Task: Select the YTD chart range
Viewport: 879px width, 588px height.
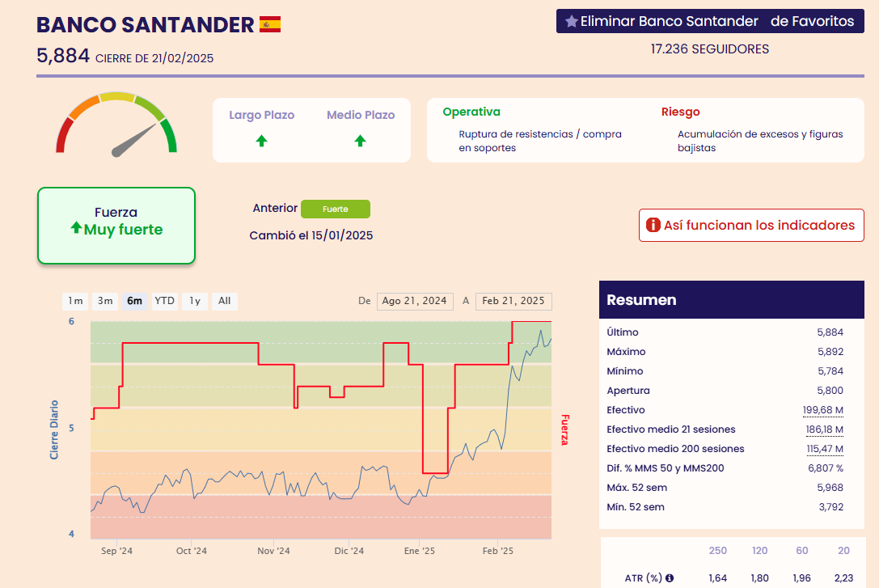Action: point(165,301)
